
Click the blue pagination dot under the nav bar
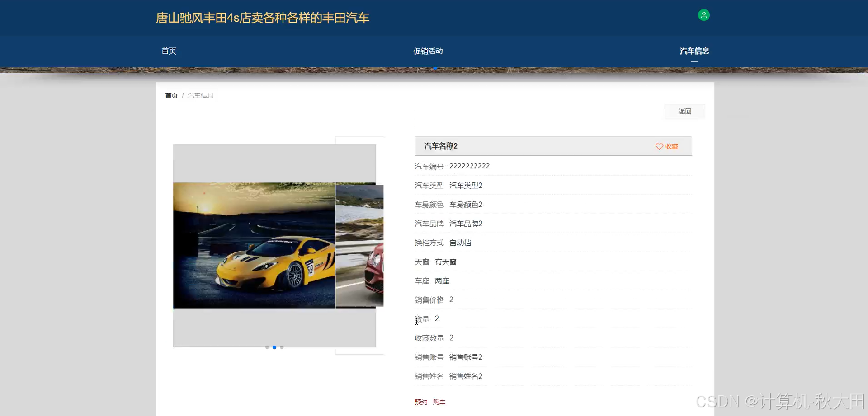[434, 68]
